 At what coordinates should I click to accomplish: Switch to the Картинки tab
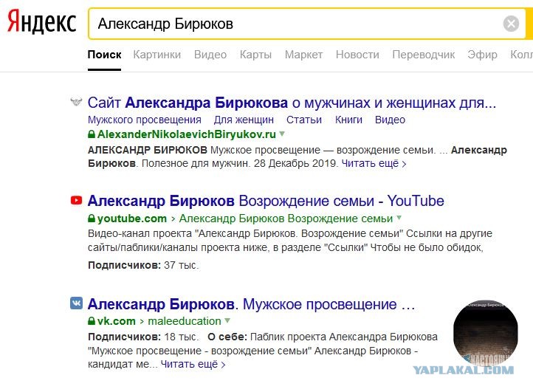(x=157, y=55)
